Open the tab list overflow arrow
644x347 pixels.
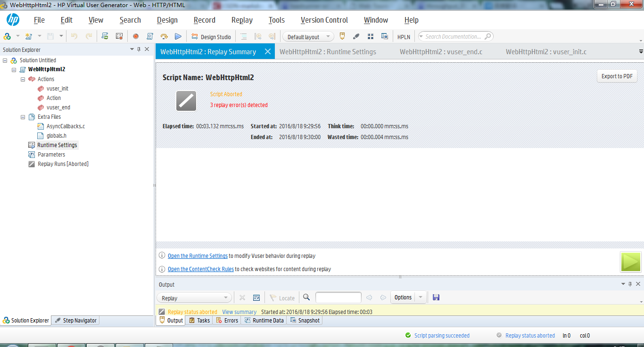(641, 51)
